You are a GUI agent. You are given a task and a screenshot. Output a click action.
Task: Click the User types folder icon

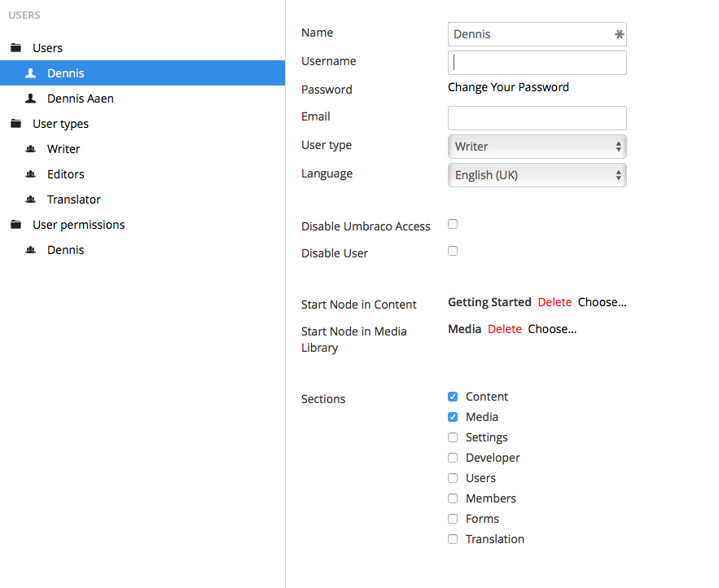click(x=15, y=124)
